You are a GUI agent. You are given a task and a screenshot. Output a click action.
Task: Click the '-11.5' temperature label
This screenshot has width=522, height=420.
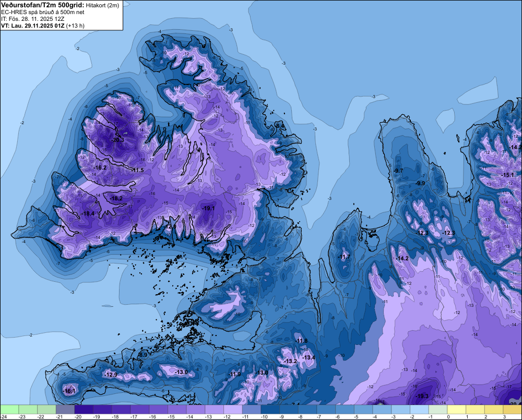(x=137, y=171)
